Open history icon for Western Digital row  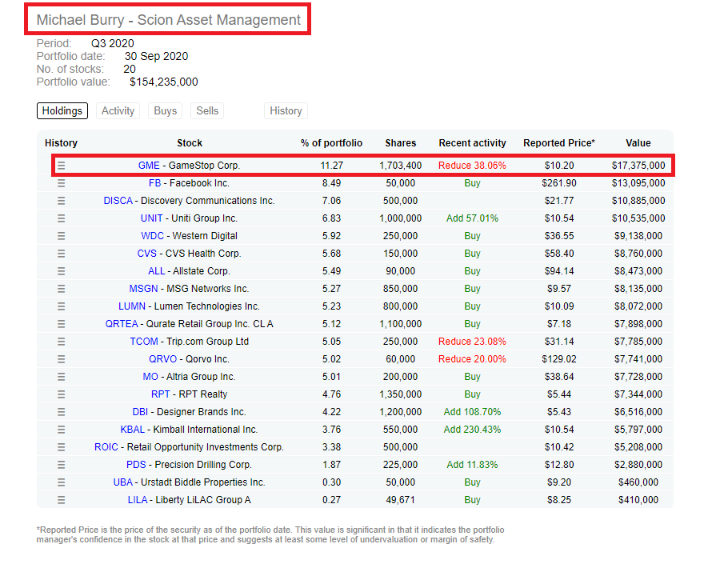tap(62, 236)
